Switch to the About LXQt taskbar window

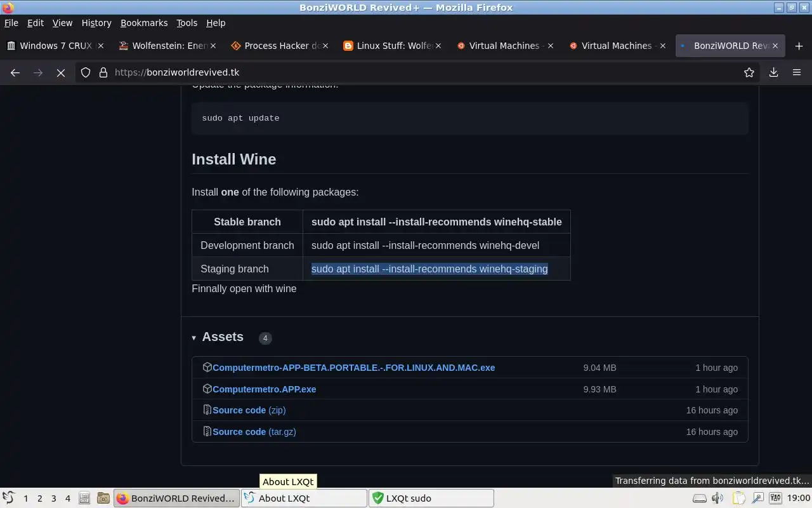click(x=304, y=498)
